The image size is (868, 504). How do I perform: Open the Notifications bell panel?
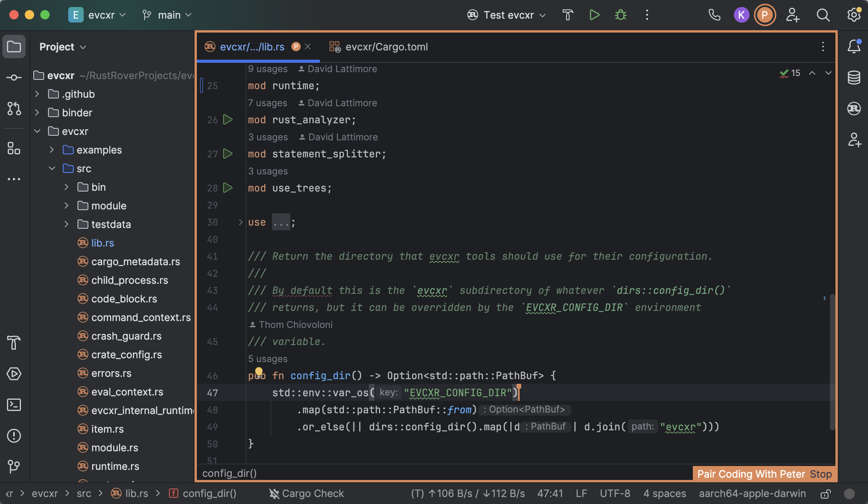pos(854,47)
